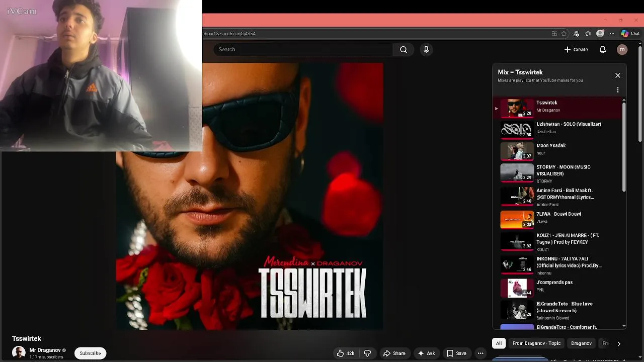Share the Tsswirtek video
The width and height of the screenshot is (644, 362).
[x=394, y=353]
